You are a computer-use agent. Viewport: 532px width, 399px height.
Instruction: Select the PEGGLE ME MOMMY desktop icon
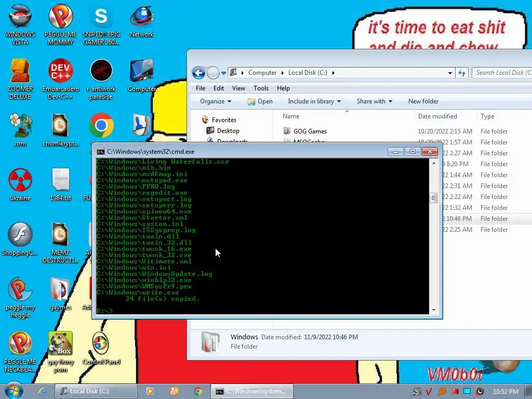coord(60,24)
